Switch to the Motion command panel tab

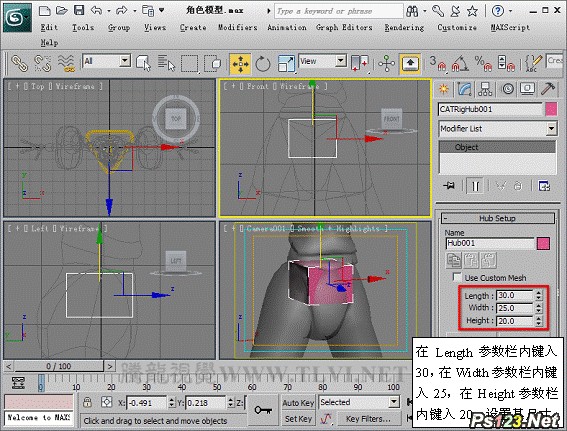click(x=508, y=89)
